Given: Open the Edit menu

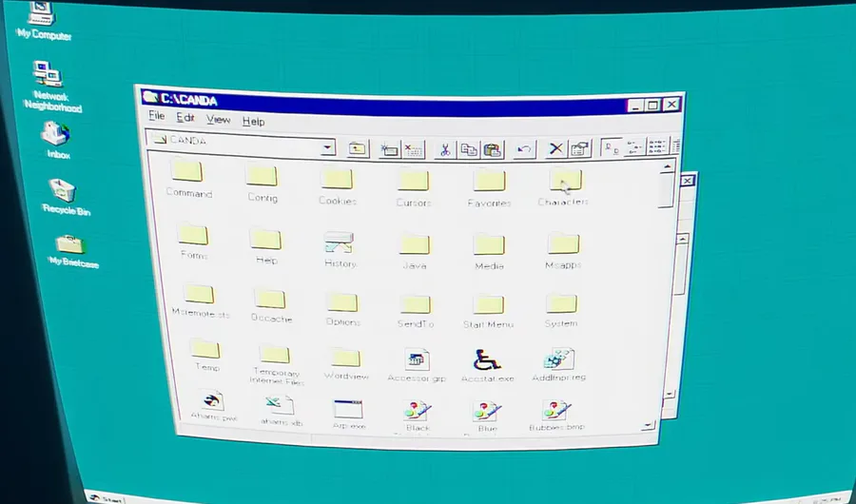Looking at the screenshot, I should (x=185, y=117).
